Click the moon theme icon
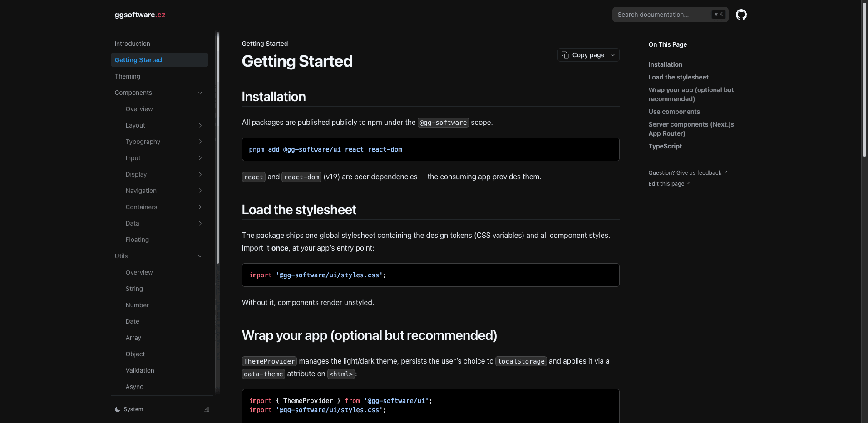Viewport: 868px width, 423px height. click(118, 409)
